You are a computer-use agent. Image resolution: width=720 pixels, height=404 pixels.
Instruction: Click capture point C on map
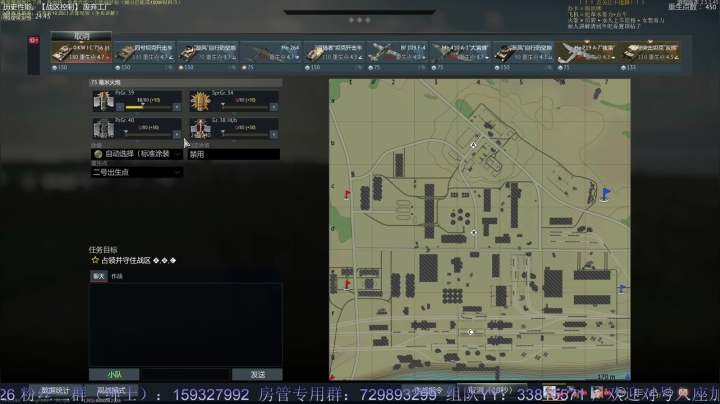(470, 332)
